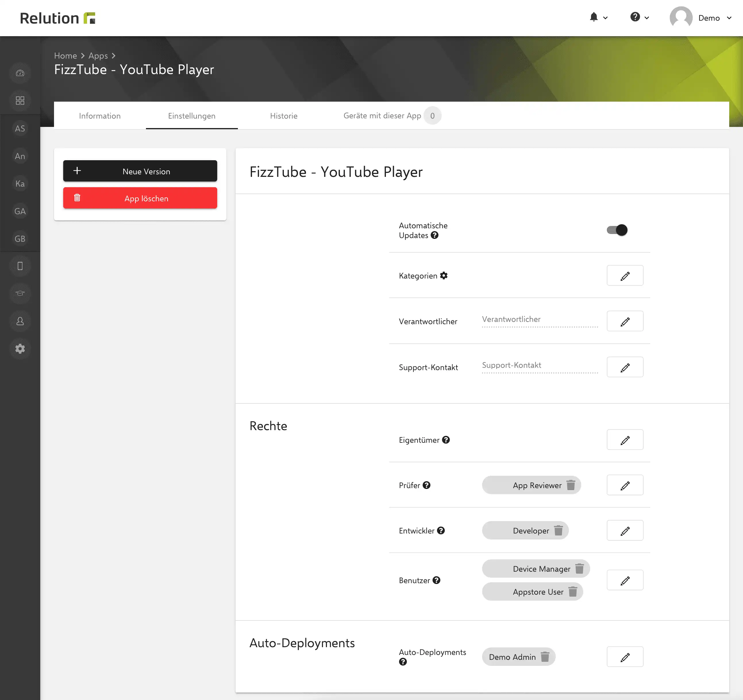Show help for Entwickler
The height and width of the screenshot is (700, 743).
[x=441, y=530]
